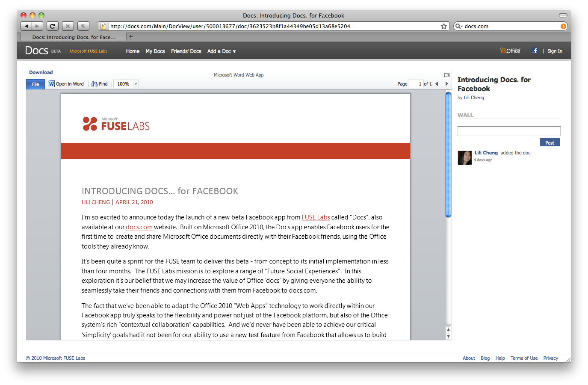Go to the next page arrow in viewer
The height and width of the screenshot is (385, 588).
(447, 84)
